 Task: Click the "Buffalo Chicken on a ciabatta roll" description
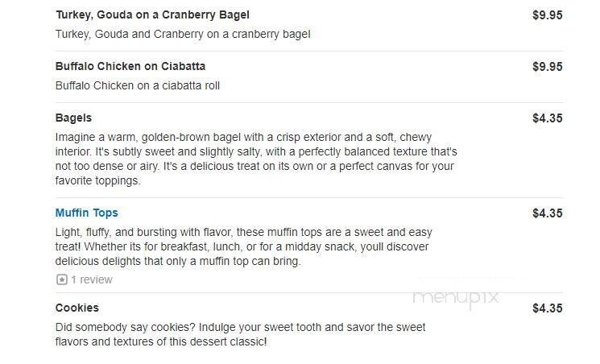[138, 86]
